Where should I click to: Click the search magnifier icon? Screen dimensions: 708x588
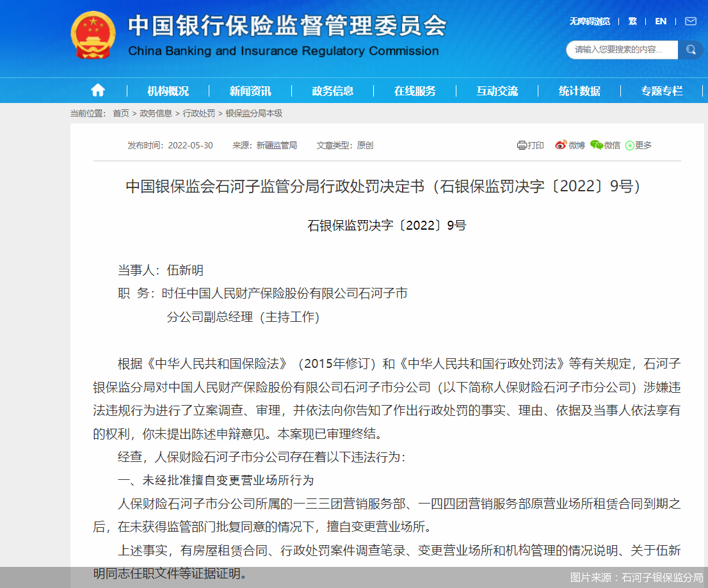[690, 49]
